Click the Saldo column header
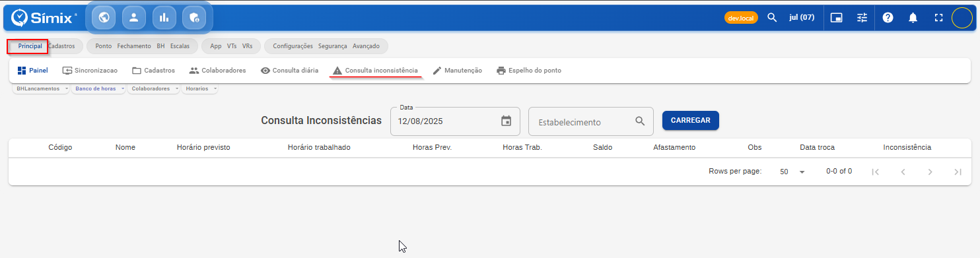Screen dimensions: 980x258 click(603, 147)
